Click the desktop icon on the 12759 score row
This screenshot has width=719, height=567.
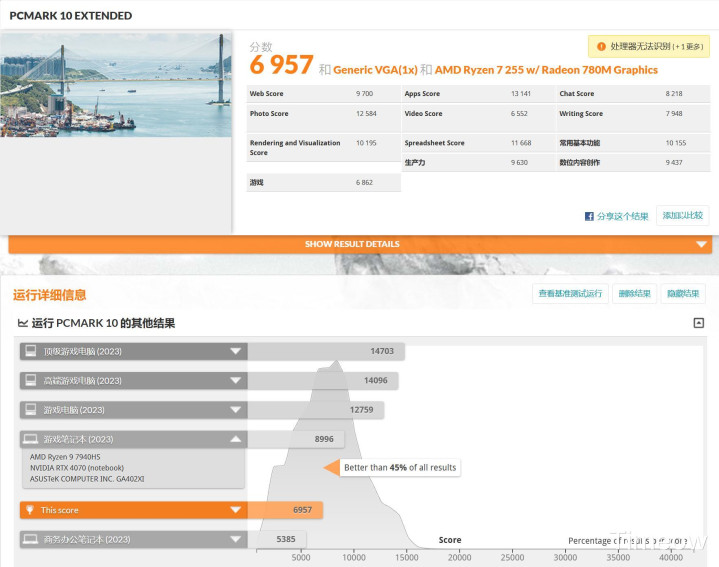click(x=30, y=410)
